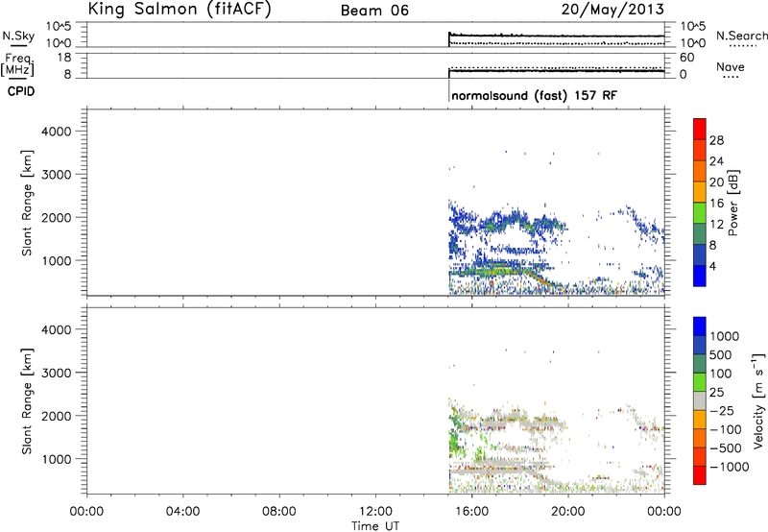
Task: Click the "-1000" label on the velocity colorbar
Action: point(729,467)
